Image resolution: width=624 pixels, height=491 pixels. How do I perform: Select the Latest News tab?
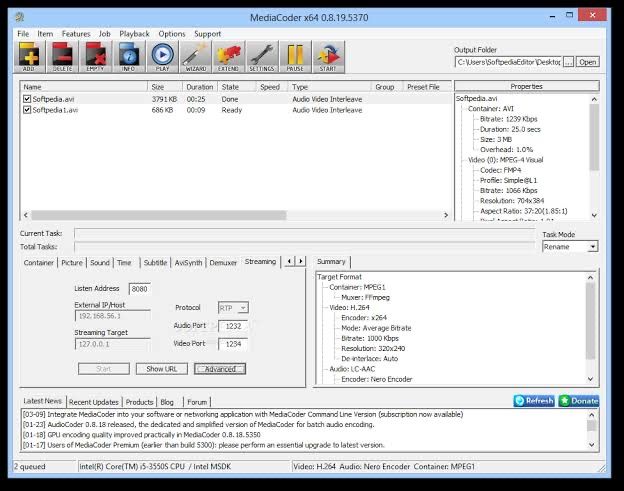[43, 401]
